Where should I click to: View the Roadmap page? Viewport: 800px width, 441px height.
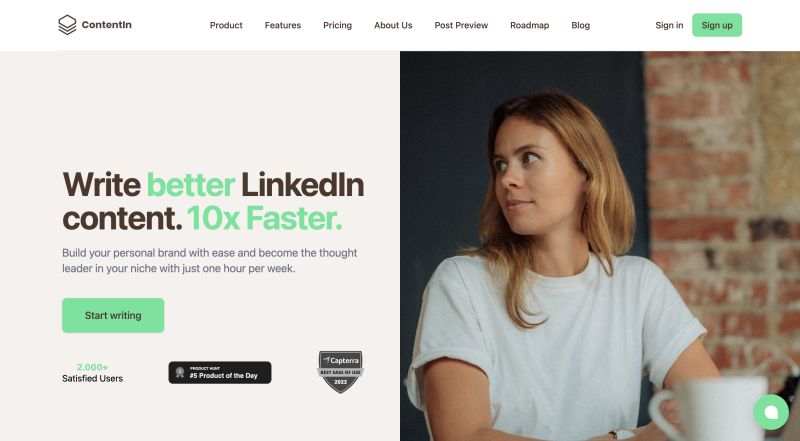coord(530,25)
